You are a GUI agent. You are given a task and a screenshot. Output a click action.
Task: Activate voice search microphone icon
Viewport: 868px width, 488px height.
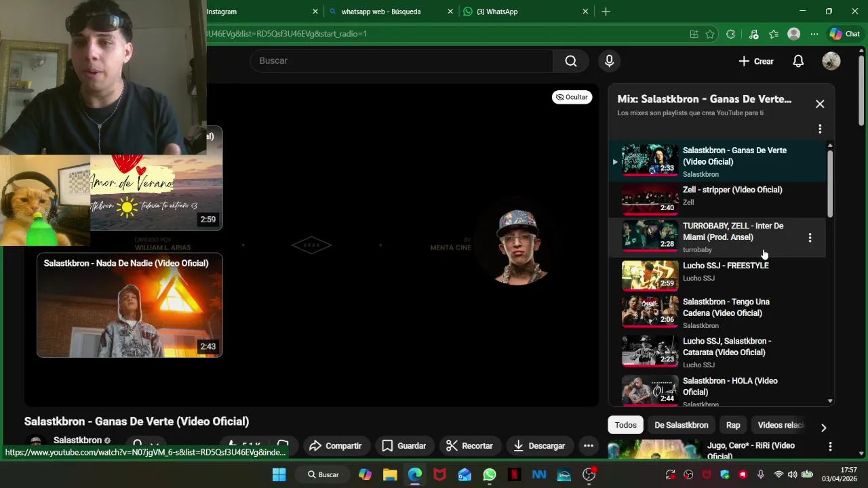[x=609, y=61]
